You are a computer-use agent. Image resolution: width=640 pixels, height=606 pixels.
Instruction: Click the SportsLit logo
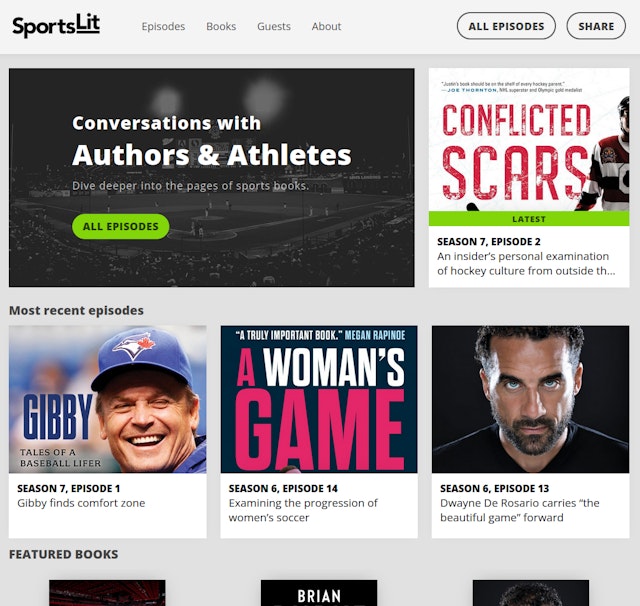[x=56, y=26]
